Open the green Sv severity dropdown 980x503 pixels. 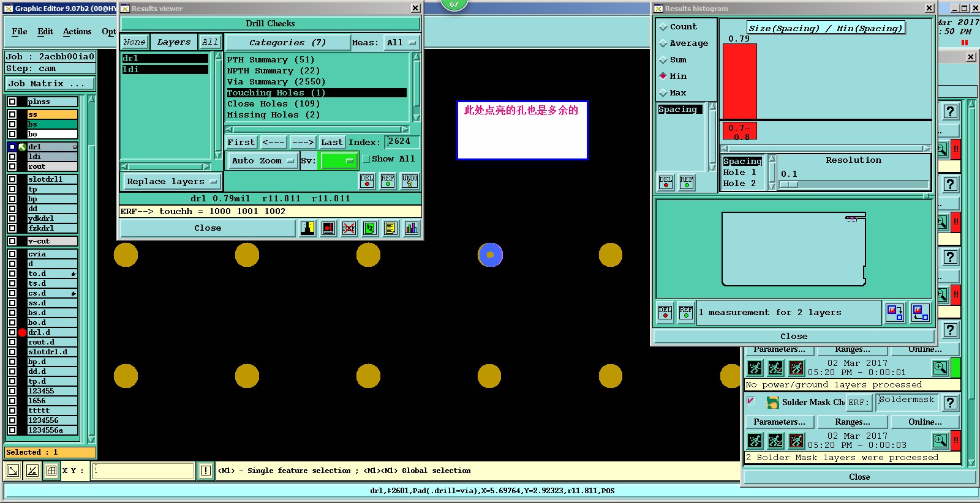point(339,161)
